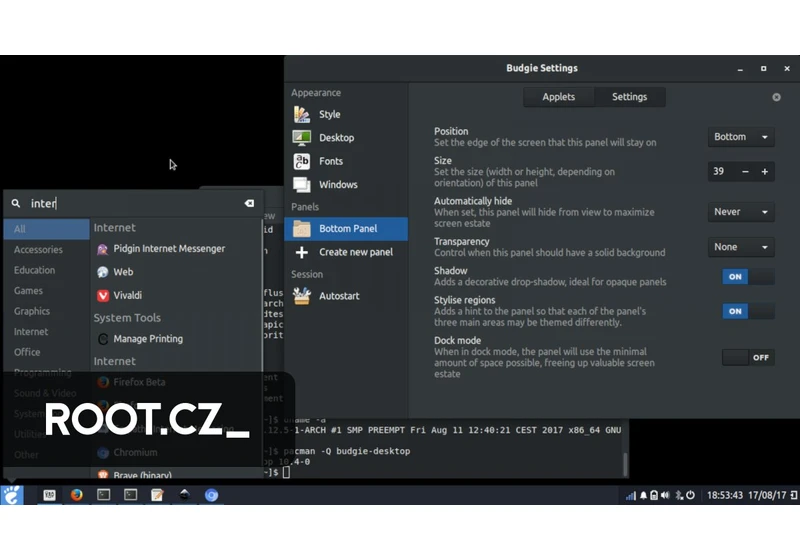Clear the menu search text with the backspace icon
The height and width of the screenshot is (560, 800).
click(x=249, y=203)
